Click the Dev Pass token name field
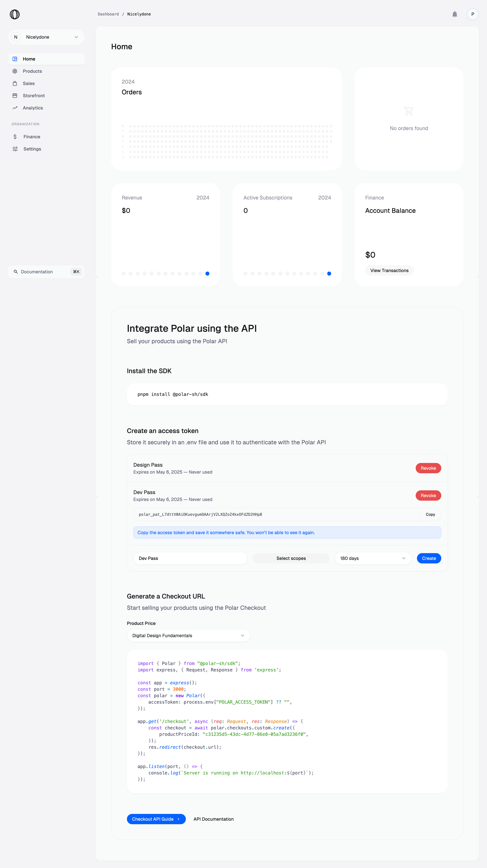 tap(190, 558)
